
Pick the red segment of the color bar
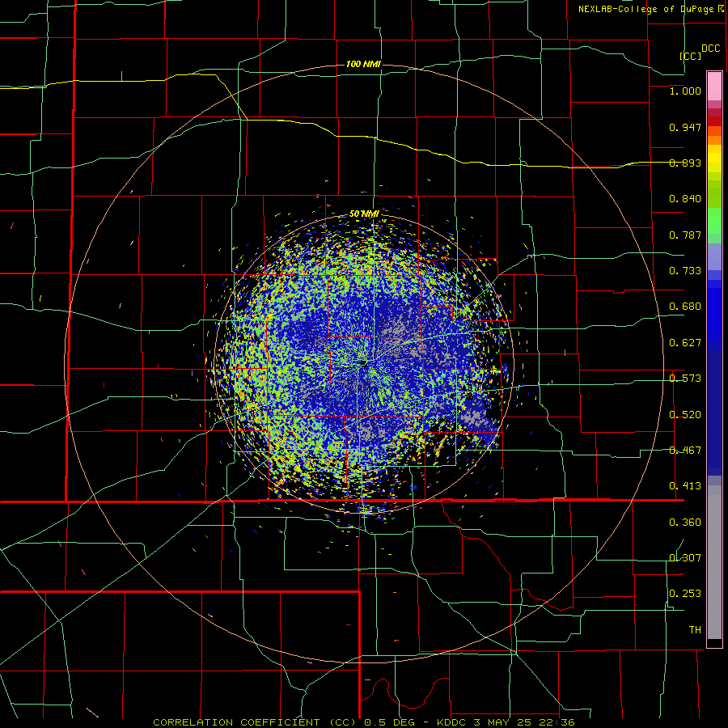pos(714,121)
